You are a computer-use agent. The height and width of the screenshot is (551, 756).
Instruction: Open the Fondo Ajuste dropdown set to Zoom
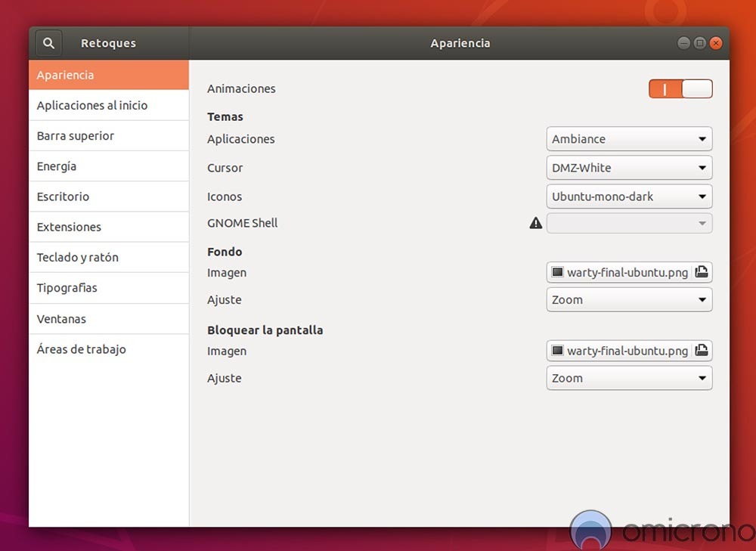pos(629,299)
